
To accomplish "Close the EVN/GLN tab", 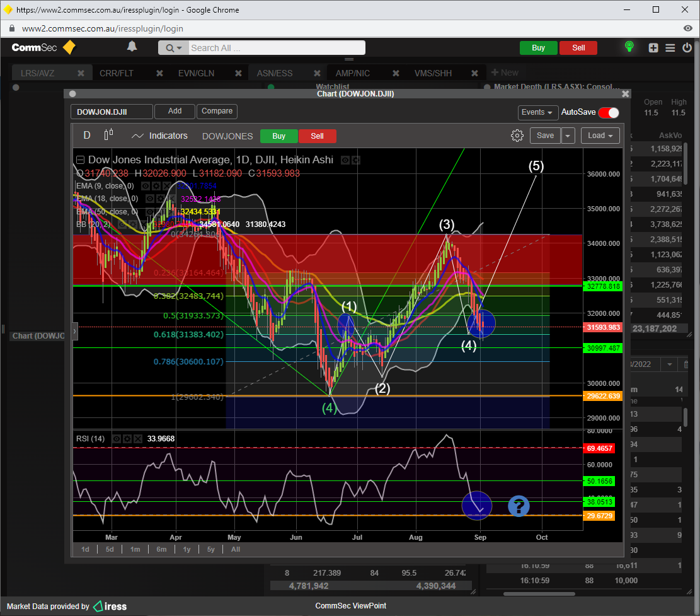I will 238,73.
